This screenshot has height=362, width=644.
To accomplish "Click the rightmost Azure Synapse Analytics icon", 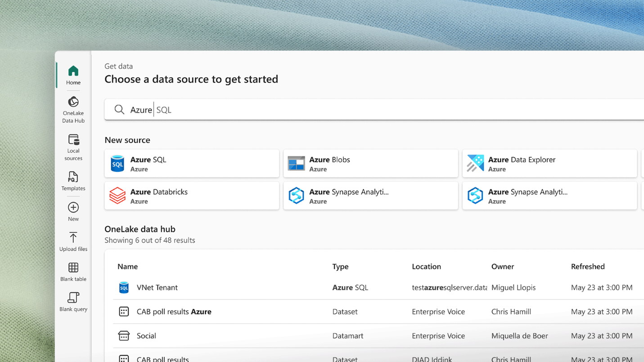I will (x=475, y=196).
